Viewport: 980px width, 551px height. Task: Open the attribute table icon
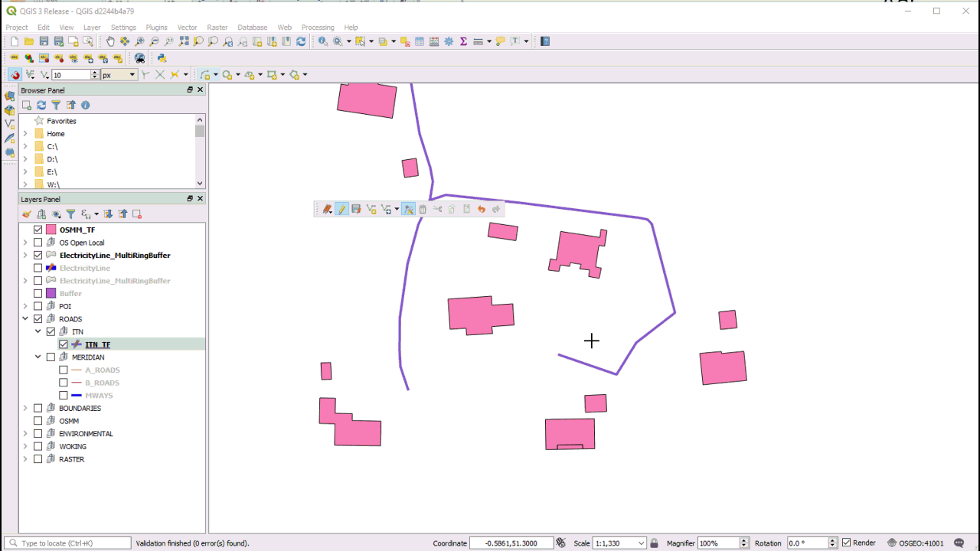(x=420, y=41)
